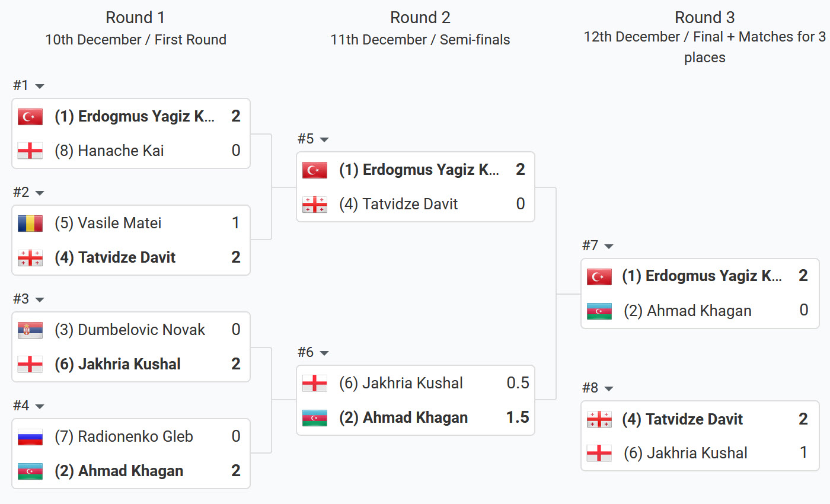The image size is (830, 504).
Task: Select the Round 1 header
Action: click(x=135, y=18)
